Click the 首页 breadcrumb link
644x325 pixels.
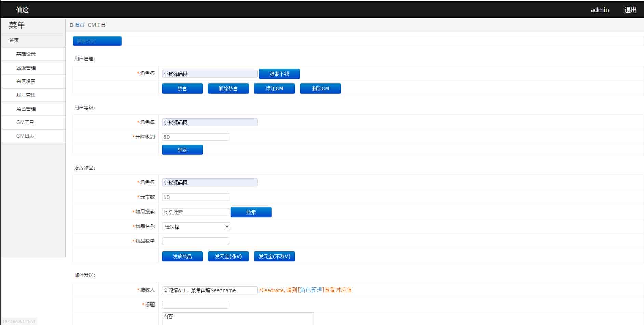(80, 25)
